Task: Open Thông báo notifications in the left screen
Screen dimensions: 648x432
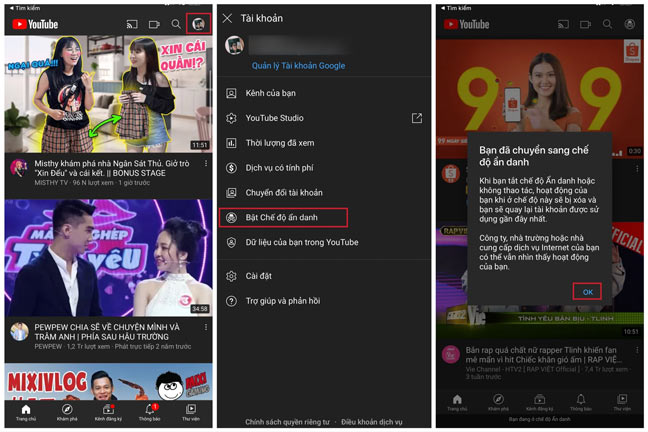Action: [x=150, y=411]
